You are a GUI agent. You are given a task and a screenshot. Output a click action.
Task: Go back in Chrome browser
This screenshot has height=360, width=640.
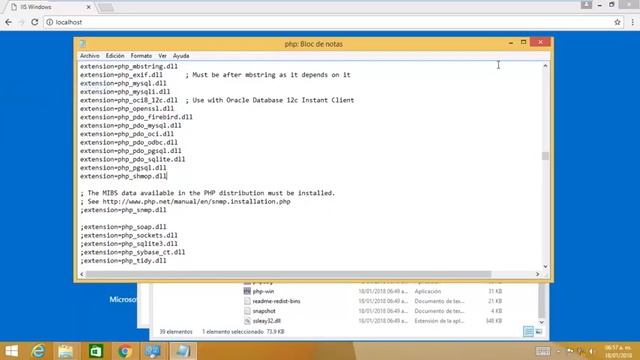[x=9, y=22]
